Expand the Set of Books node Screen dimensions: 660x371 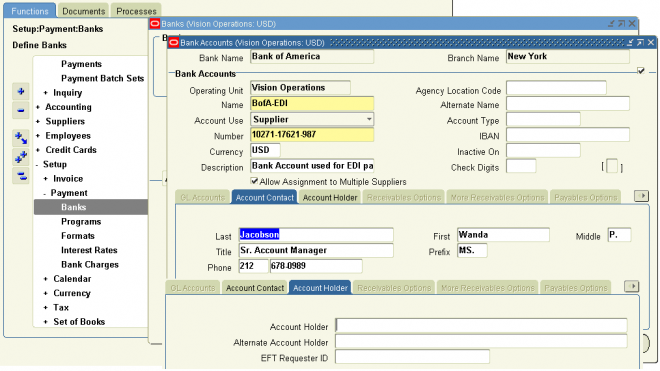pos(45,322)
